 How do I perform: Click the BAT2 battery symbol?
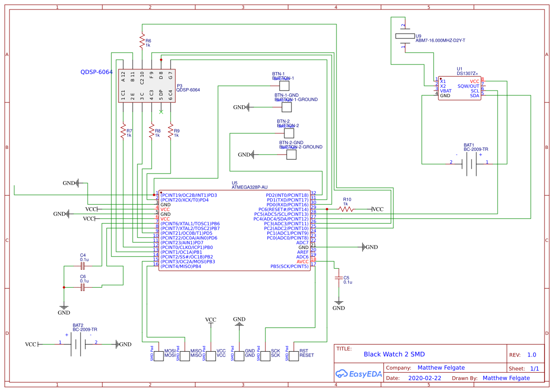(78, 344)
